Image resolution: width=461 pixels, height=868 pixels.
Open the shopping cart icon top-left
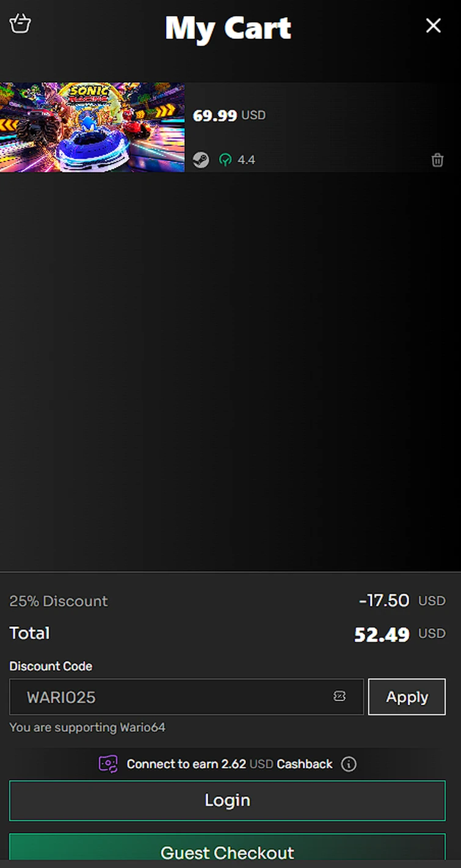coord(20,24)
